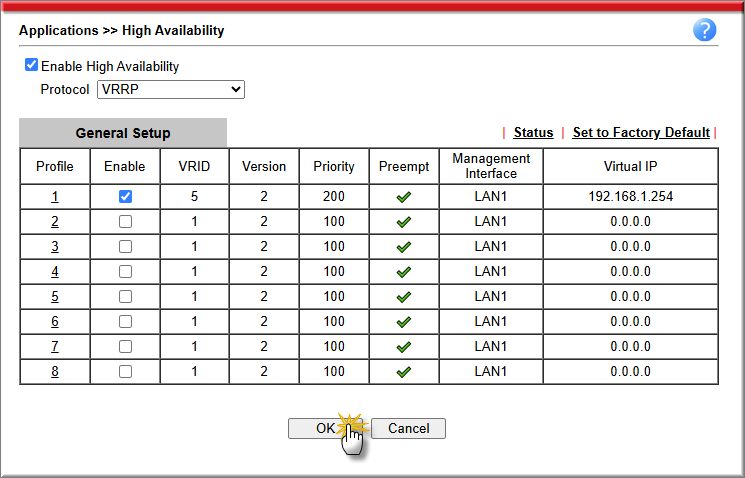The image size is (745, 478).
Task: Click the Preempt checkmark in profile 5 row
Action: pos(404,297)
